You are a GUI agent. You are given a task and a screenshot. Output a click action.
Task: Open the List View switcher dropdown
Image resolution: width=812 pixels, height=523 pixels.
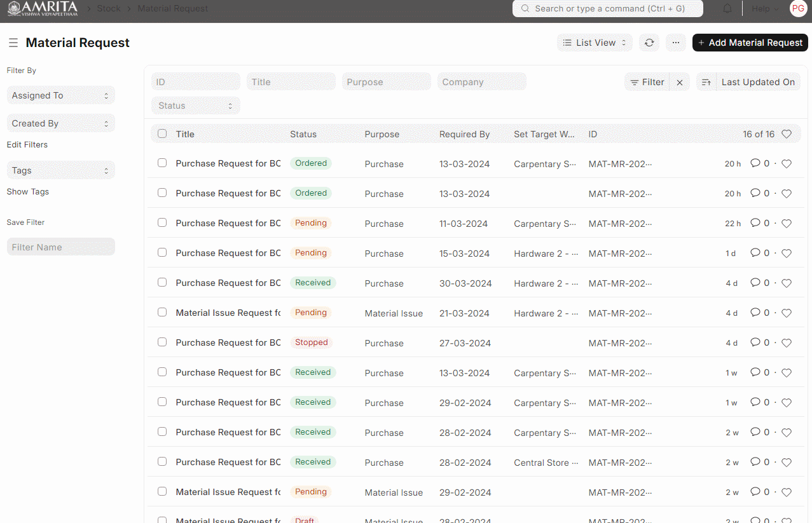(595, 43)
